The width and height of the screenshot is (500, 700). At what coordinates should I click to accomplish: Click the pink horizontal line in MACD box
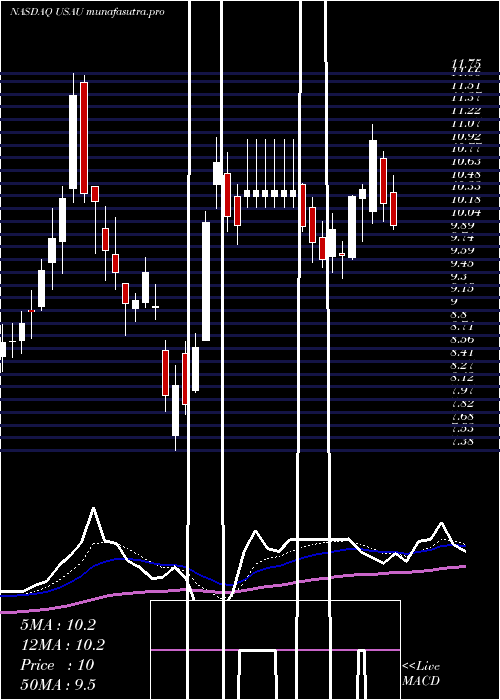pyautogui.click(x=275, y=650)
